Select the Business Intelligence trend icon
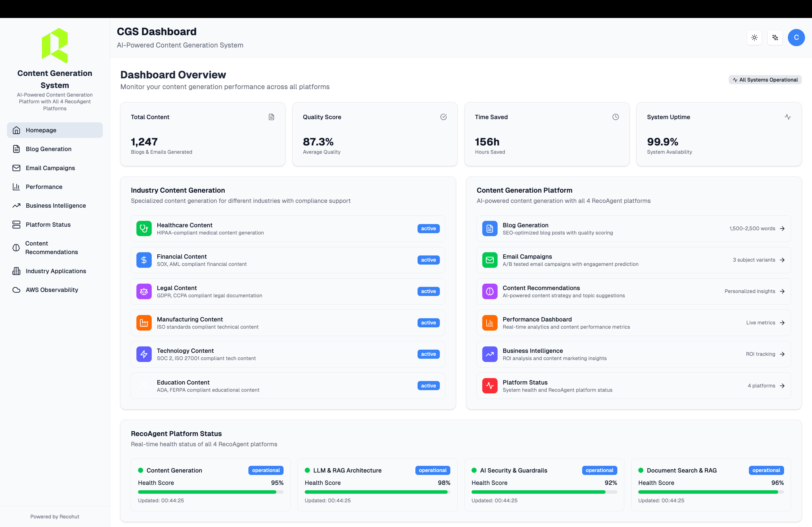 [x=17, y=206]
